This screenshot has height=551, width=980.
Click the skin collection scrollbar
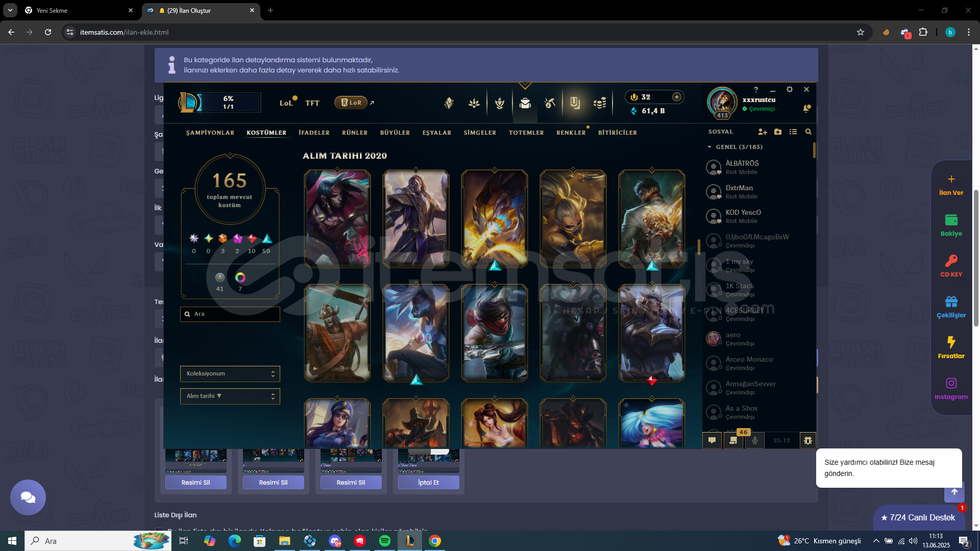coord(699,247)
